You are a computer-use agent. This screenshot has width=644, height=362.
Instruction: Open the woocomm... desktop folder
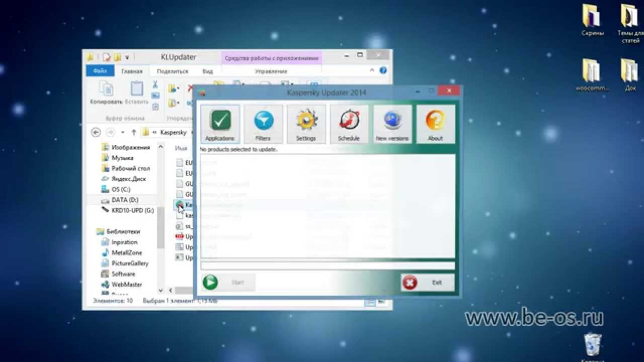click(592, 74)
